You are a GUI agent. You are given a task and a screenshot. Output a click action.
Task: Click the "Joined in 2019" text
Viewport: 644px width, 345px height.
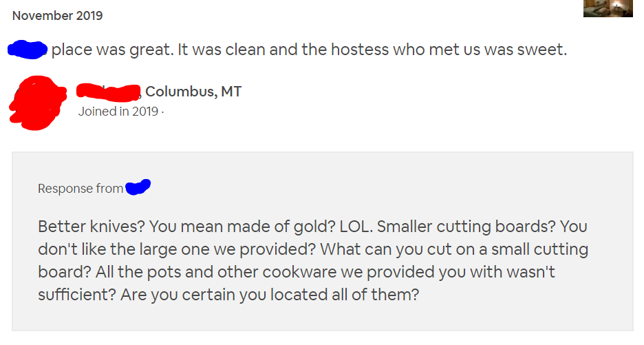point(118,112)
